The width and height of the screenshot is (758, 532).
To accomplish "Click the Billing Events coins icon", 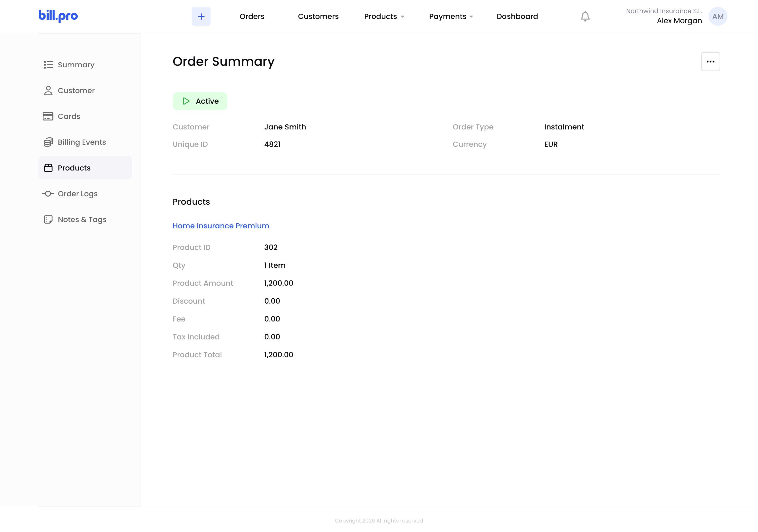I will coord(48,142).
